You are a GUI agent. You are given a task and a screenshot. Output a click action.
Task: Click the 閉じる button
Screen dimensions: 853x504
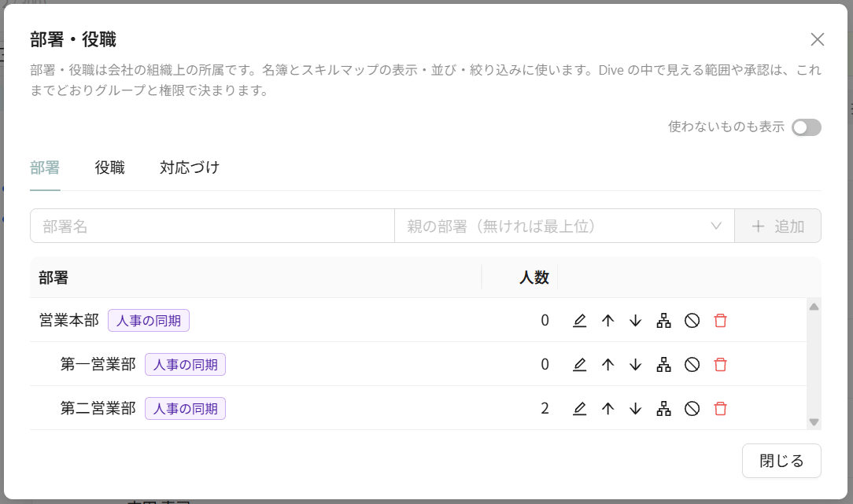click(x=781, y=461)
